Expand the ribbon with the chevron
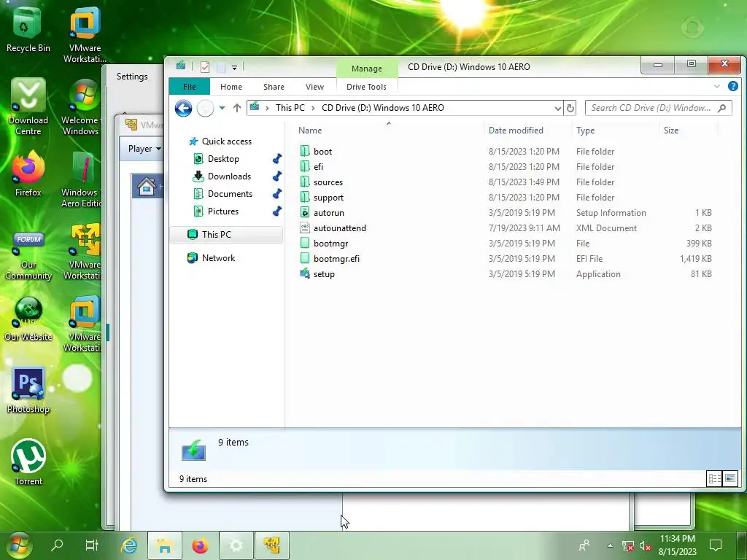 click(717, 86)
